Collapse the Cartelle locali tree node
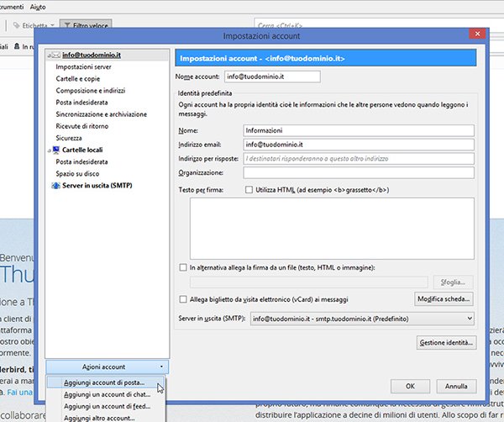The width and height of the screenshot is (504, 422). tap(50, 150)
